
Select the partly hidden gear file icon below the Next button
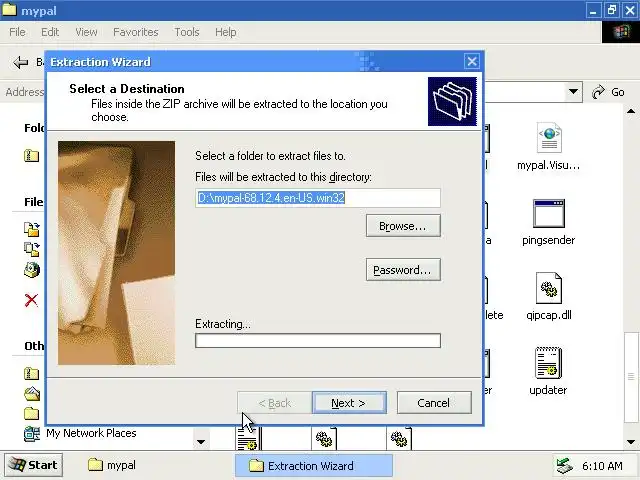[324, 438]
